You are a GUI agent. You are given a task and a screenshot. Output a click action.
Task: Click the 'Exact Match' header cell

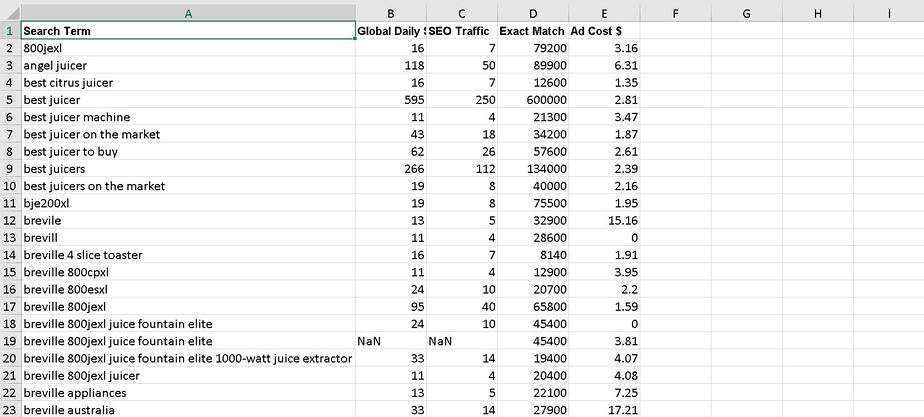point(533,31)
